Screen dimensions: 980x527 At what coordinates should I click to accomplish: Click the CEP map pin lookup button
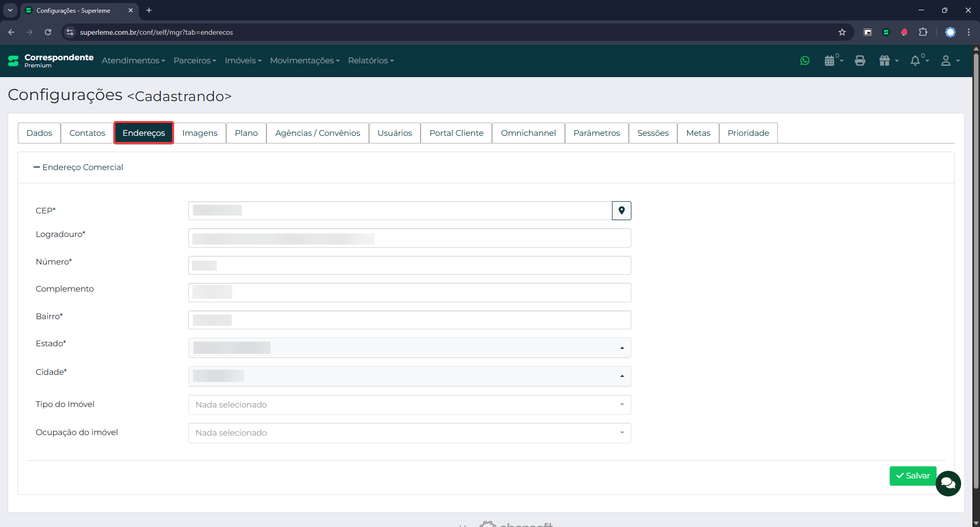(621, 210)
